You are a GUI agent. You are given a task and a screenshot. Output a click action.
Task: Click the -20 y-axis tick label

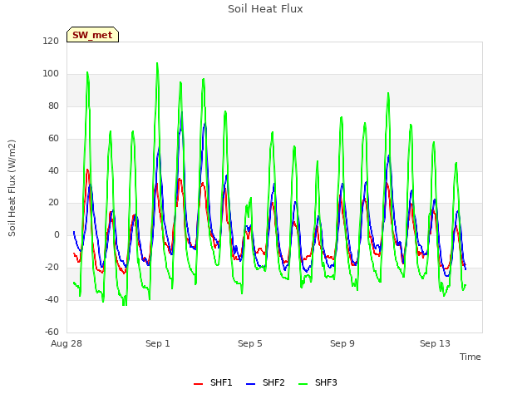click(52, 268)
